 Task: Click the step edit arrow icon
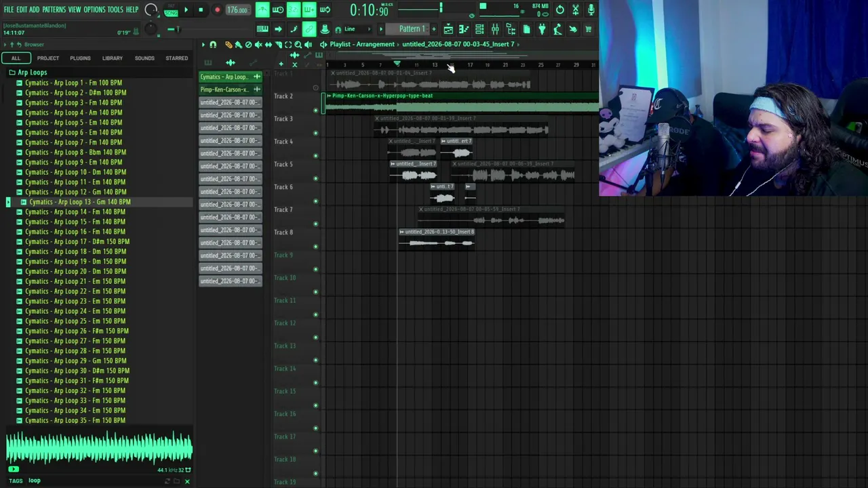[x=278, y=29]
